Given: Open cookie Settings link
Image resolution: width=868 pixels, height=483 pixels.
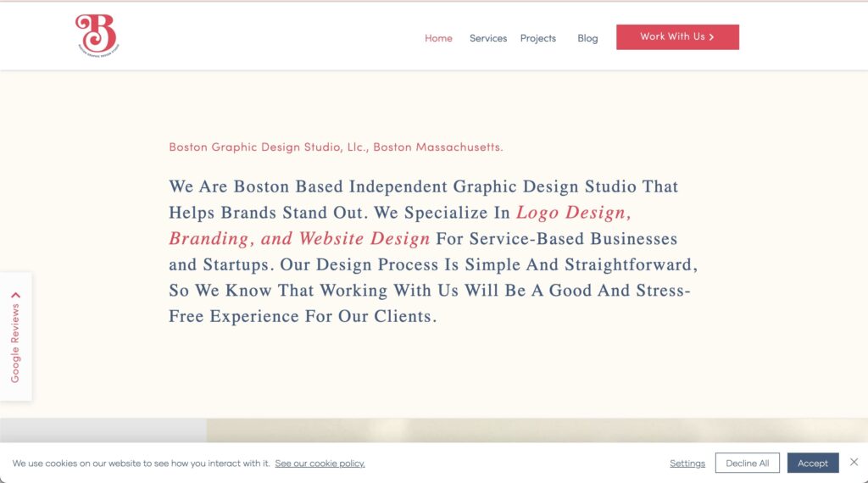Looking at the screenshot, I should click(687, 463).
